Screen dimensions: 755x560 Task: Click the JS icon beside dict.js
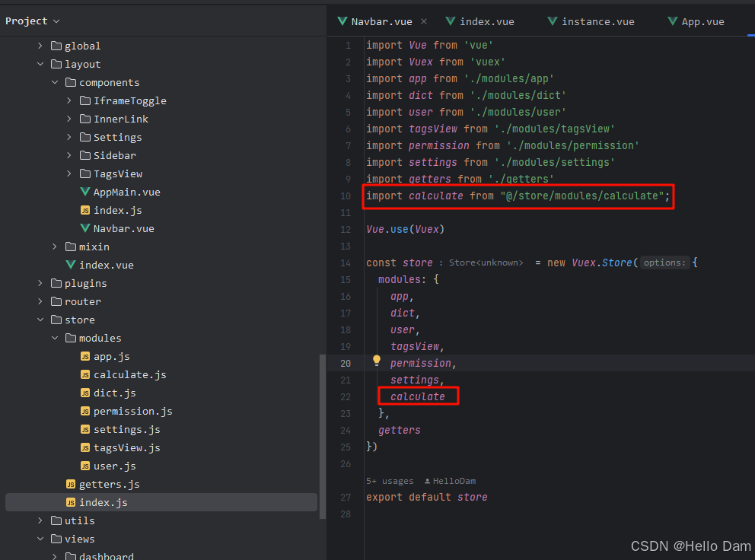(85, 393)
